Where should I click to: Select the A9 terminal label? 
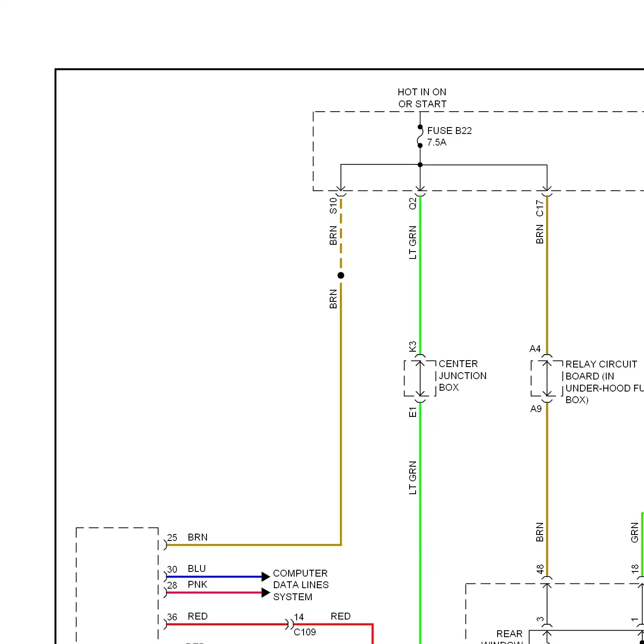coord(536,409)
